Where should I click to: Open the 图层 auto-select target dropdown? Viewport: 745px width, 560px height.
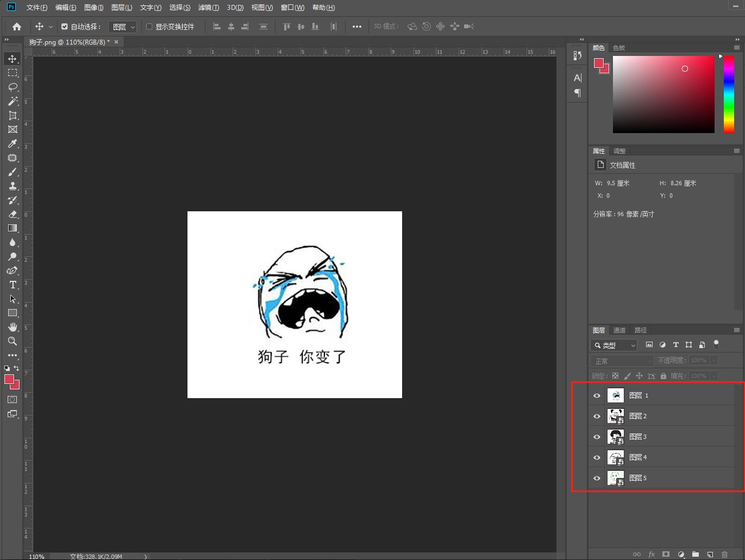tap(123, 27)
